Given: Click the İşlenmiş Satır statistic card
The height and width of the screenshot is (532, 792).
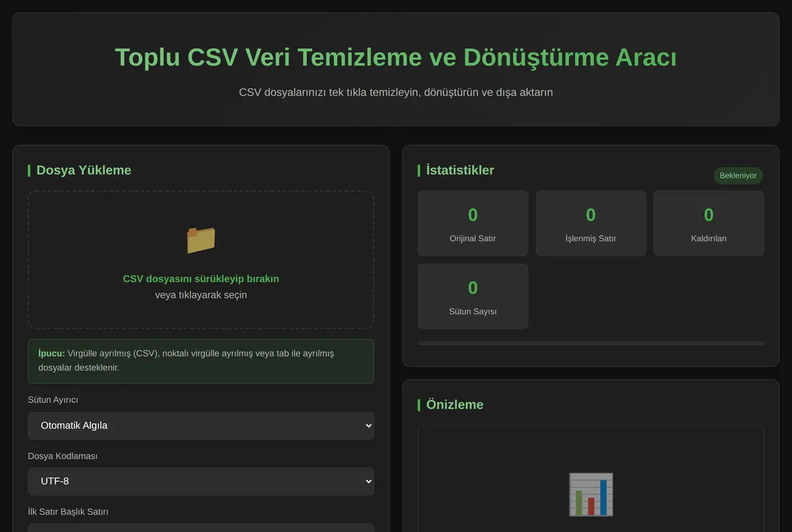Looking at the screenshot, I should 591,223.
